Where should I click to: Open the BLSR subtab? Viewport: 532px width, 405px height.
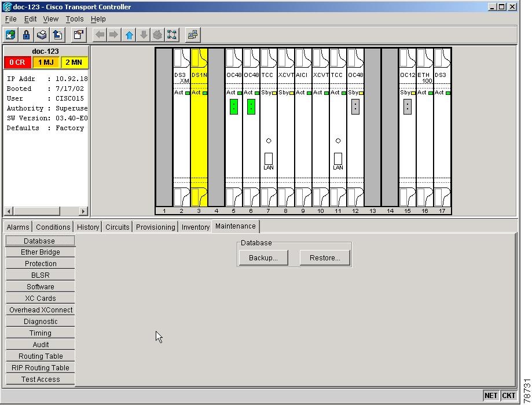[40, 275]
